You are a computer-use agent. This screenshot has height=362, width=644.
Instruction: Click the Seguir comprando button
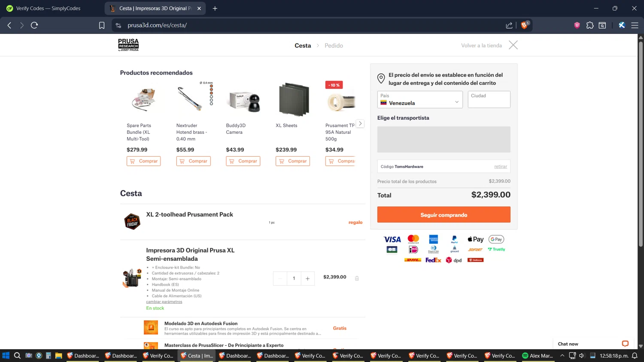tap(444, 214)
